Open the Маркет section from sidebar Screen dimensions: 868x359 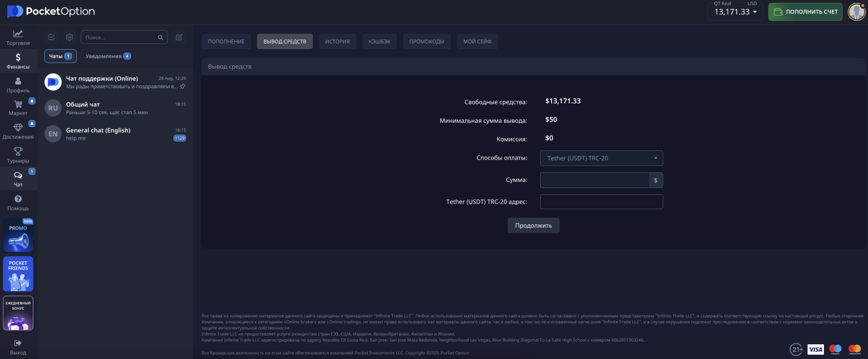(x=18, y=107)
